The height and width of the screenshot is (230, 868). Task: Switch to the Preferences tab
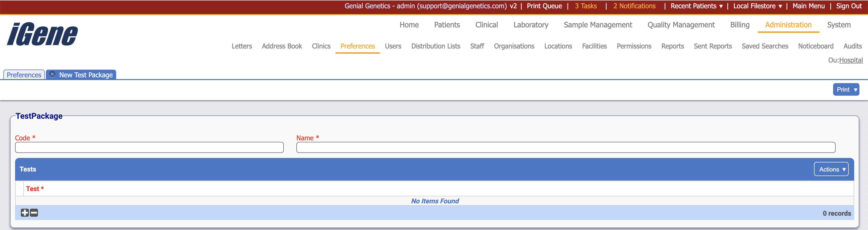tap(24, 75)
